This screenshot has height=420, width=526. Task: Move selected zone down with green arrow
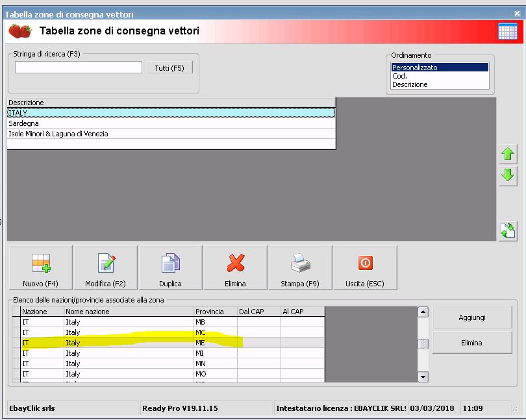tap(508, 175)
